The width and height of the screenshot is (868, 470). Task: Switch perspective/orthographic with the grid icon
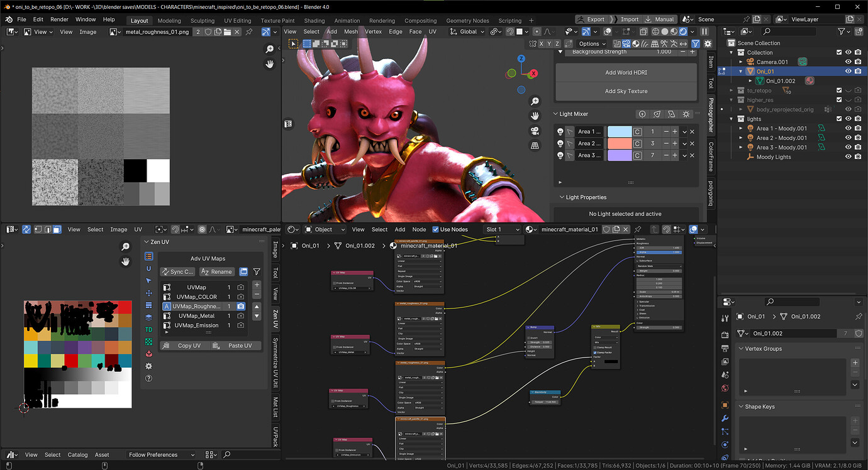(x=535, y=146)
